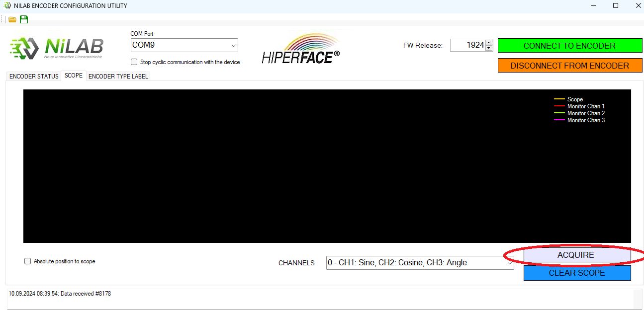
Task: Click the blue CLEAR SCOPE button
Action: (577, 273)
